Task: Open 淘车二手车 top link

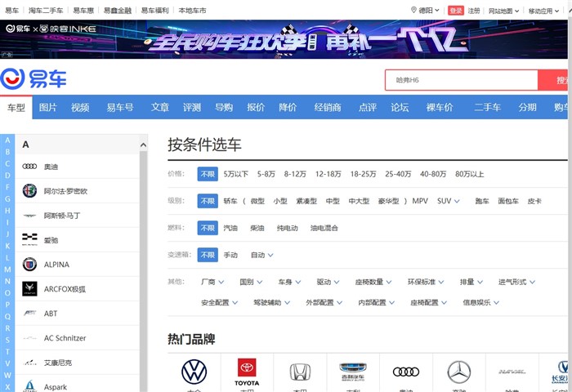Action: (46, 11)
